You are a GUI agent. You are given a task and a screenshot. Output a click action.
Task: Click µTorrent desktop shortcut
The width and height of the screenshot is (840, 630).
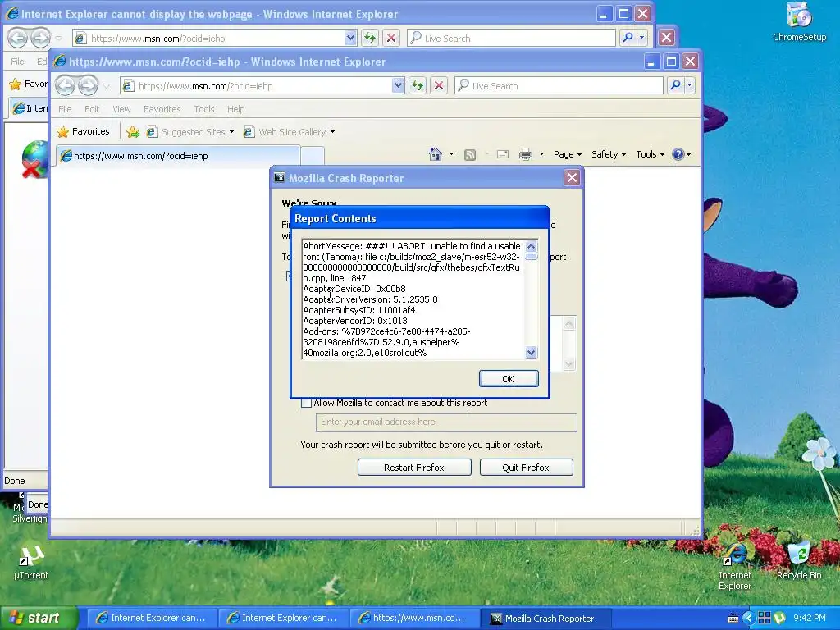[x=31, y=563]
